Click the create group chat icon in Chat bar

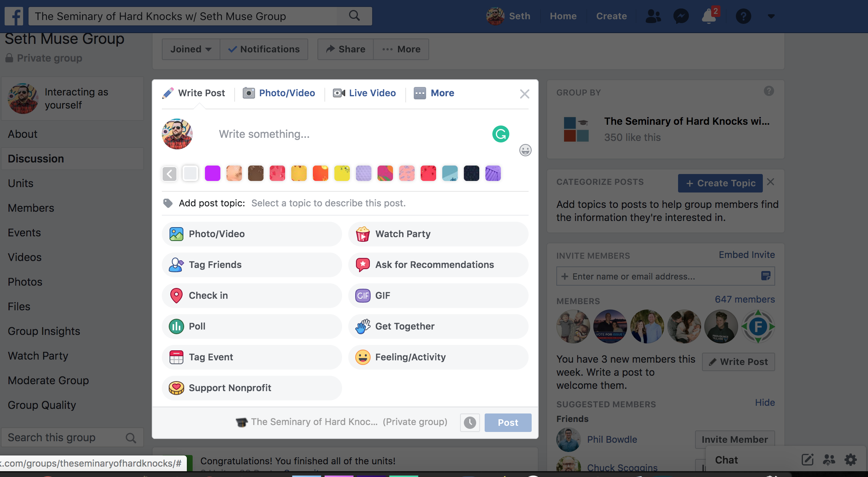tap(829, 460)
